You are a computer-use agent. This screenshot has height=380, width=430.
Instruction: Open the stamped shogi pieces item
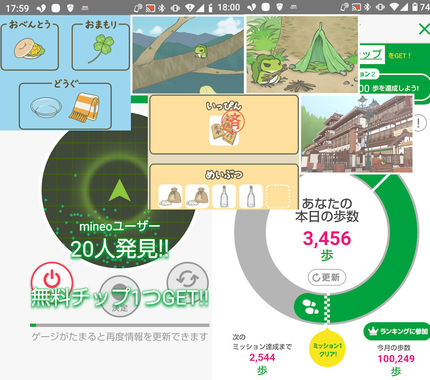224,129
